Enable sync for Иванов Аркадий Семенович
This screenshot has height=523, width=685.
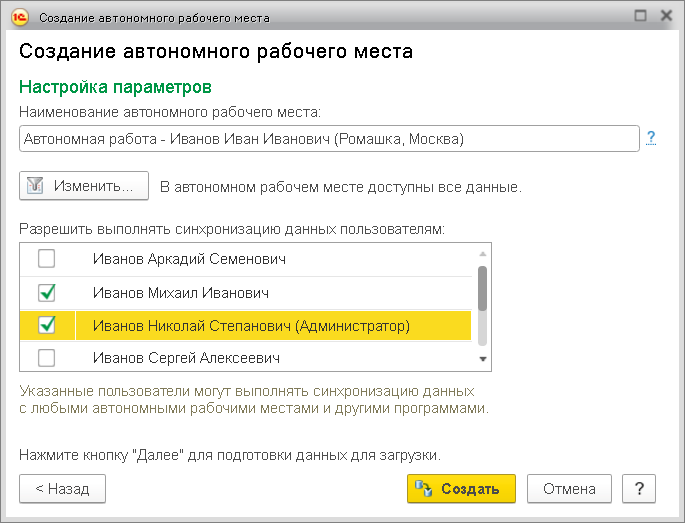point(47,259)
